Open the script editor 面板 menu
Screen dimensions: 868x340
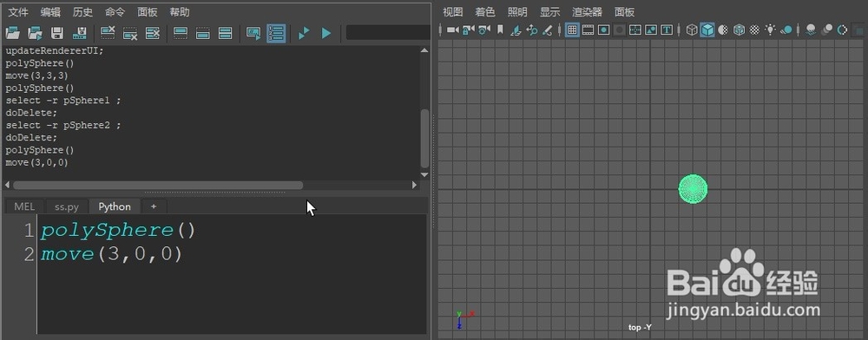point(148,12)
